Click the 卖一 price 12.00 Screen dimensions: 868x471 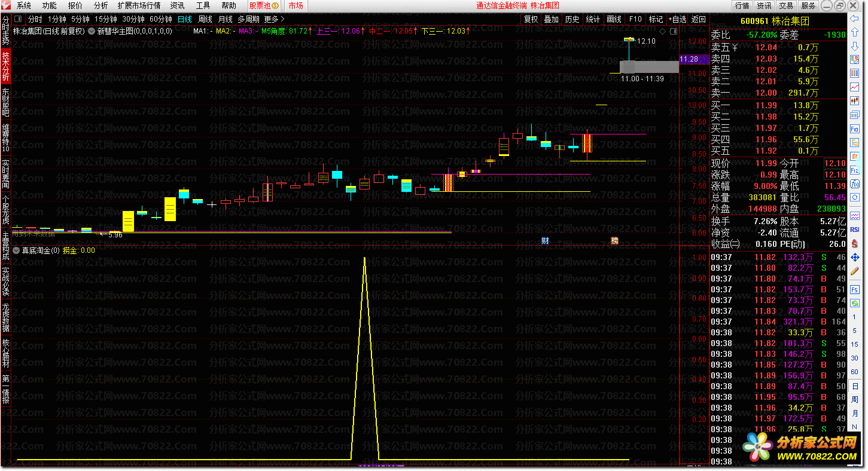pyautogui.click(x=766, y=93)
